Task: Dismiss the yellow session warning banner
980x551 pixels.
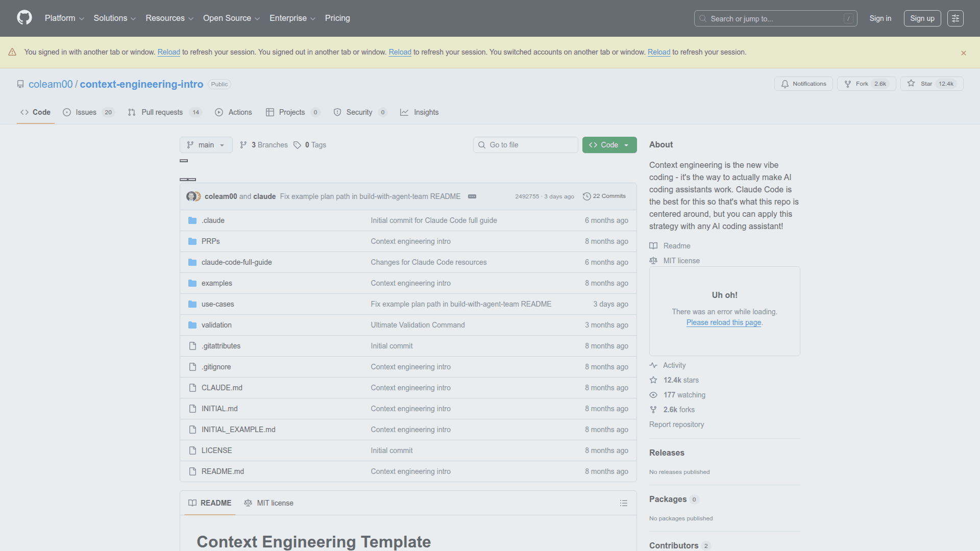Action: coord(964,53)
